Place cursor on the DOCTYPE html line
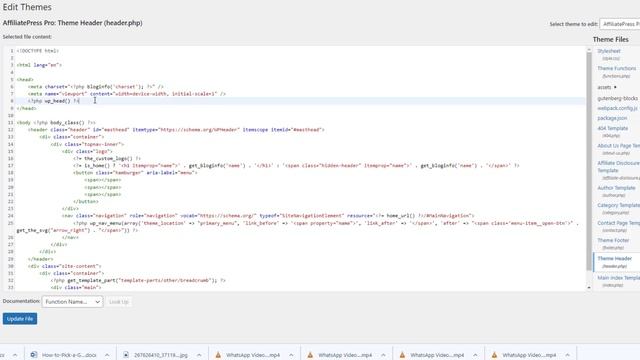The image size is (640, 360). [38, 51]
